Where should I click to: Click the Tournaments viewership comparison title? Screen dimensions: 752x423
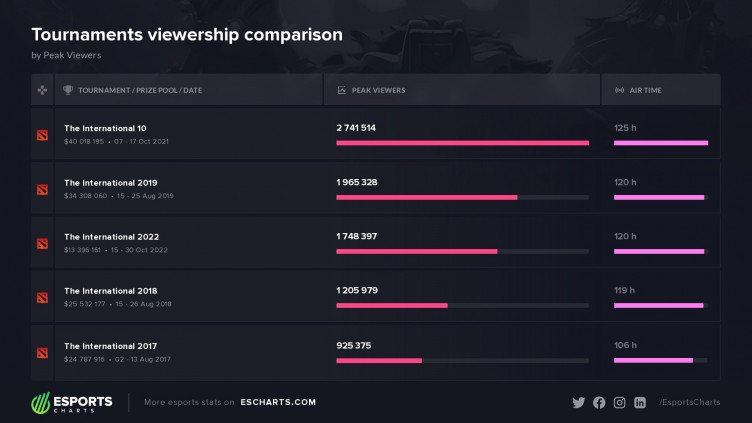click(187, 35)
